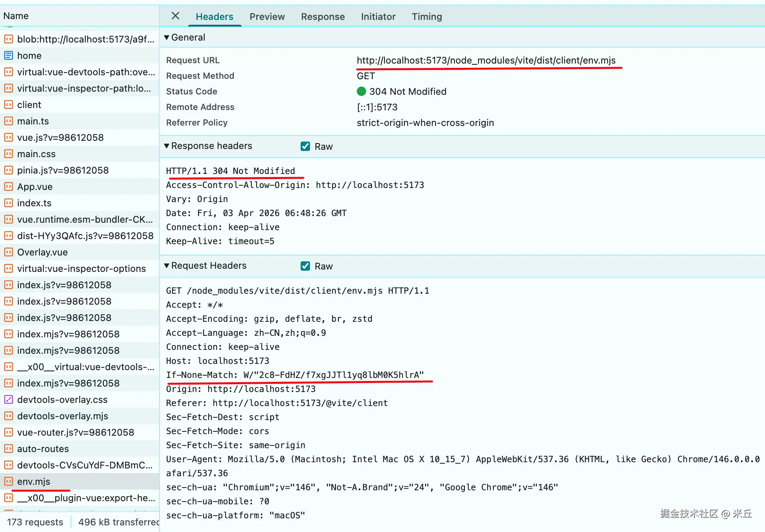Open the Response tab
The height and width of the screenshot is (532, 765).
(323, 17)
